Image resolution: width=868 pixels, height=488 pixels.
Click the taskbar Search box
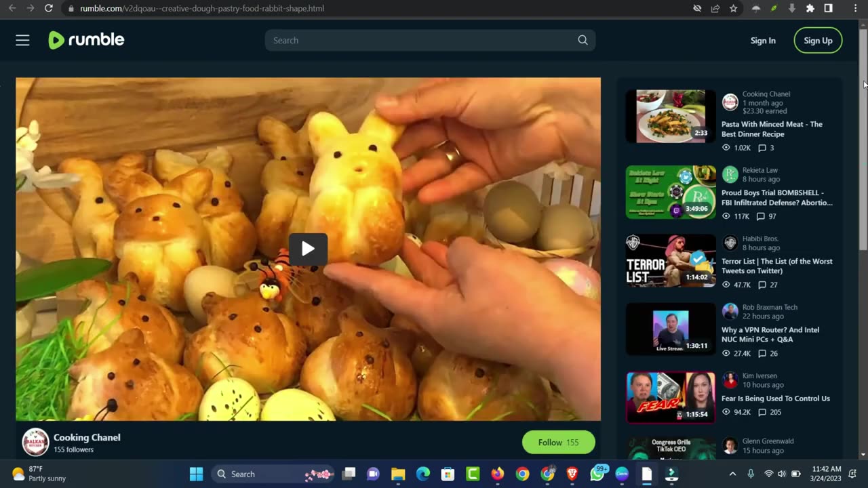(271, 474)
